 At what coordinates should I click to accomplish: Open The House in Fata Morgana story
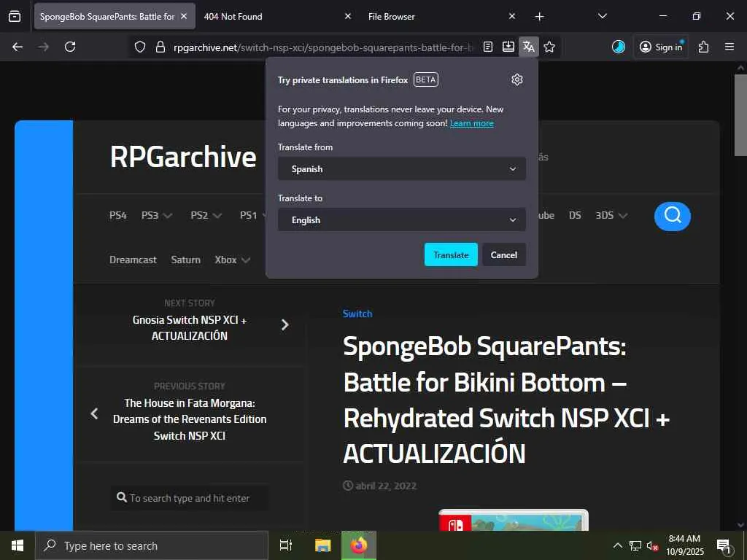(190, 419)
